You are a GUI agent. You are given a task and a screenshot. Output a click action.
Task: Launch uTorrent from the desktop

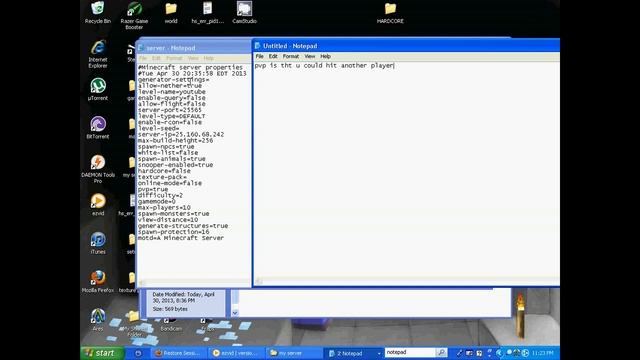coord(98,89)
